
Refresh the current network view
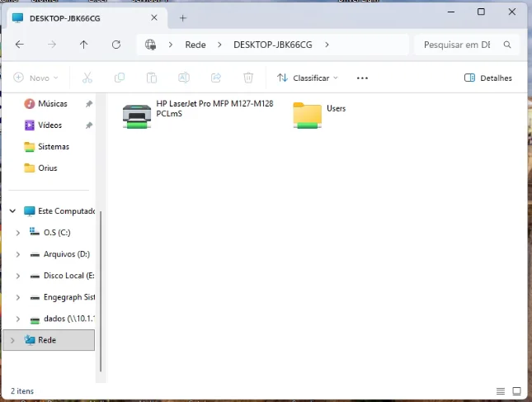pos(116,45)
